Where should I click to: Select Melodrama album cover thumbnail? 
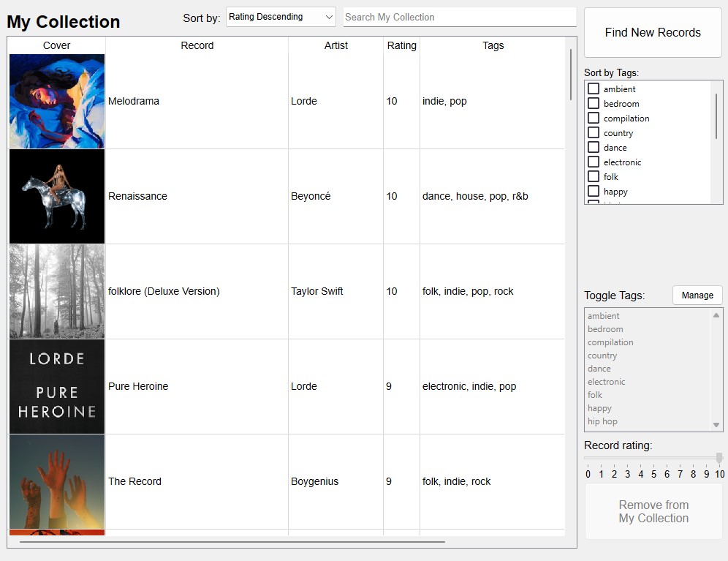click(56, 102)
